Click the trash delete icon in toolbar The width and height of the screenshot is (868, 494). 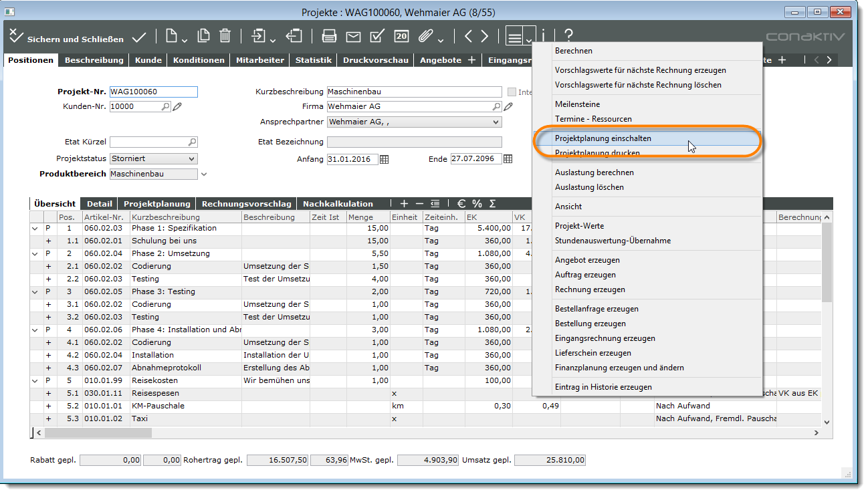click(225, 37)
